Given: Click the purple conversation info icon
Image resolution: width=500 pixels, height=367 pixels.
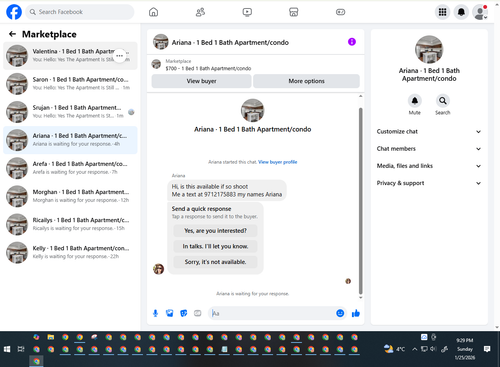Looking at the screenshot, I should click(x=352, y=42).
